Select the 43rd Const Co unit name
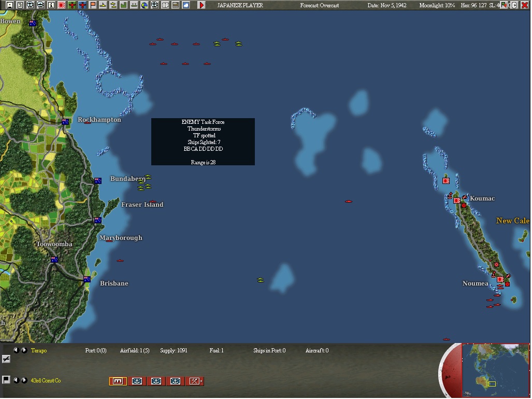Screen dimensions: 532x399 pos(46,380)
